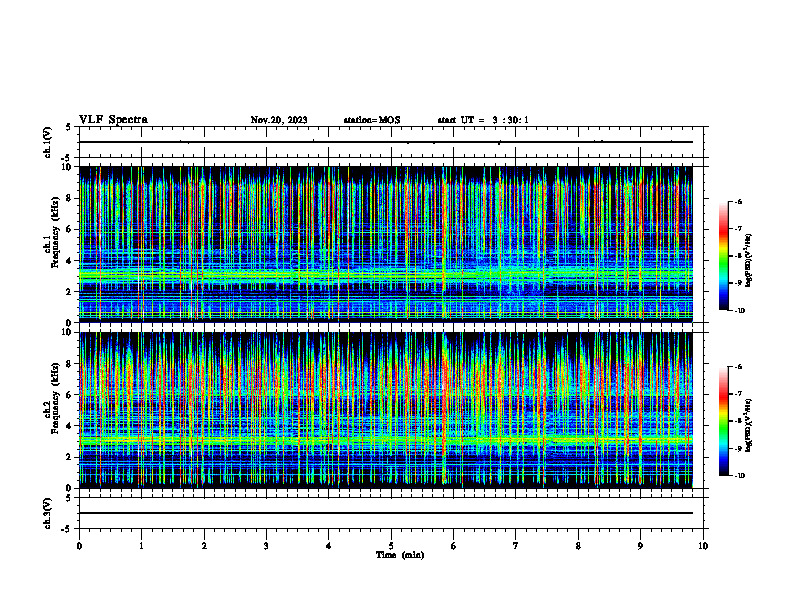The height and width of the screenshot is (612, 792).
Task: Click the time axis tick label "1"
Action: tap(141, 546)
